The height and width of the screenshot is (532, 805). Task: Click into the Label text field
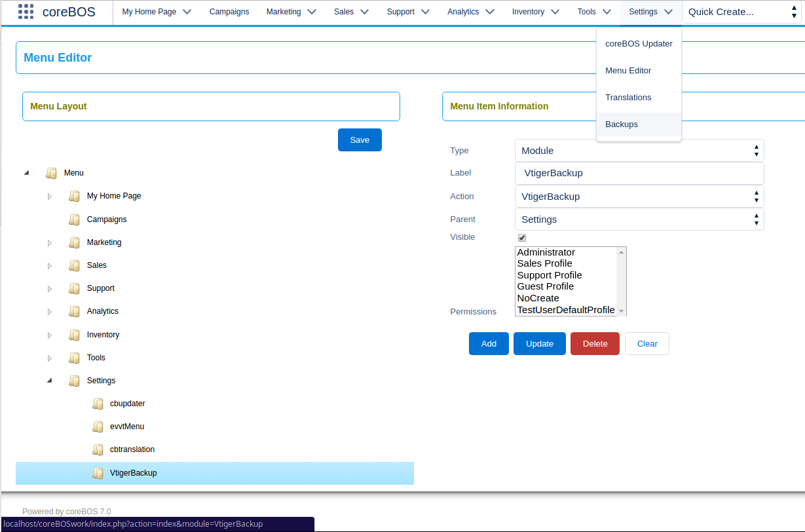639,174
